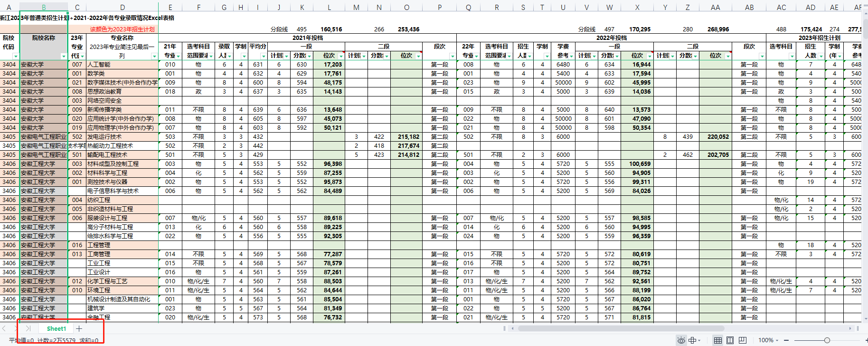Open filter dropdown for 院校代码 column
The image size is (868, 346).
point(16,56)
